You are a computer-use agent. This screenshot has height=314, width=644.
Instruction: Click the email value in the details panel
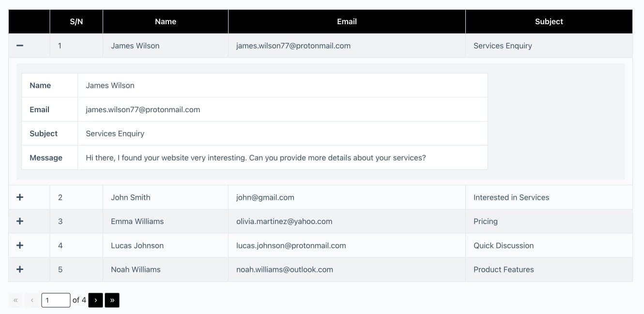tap(143, 109)
